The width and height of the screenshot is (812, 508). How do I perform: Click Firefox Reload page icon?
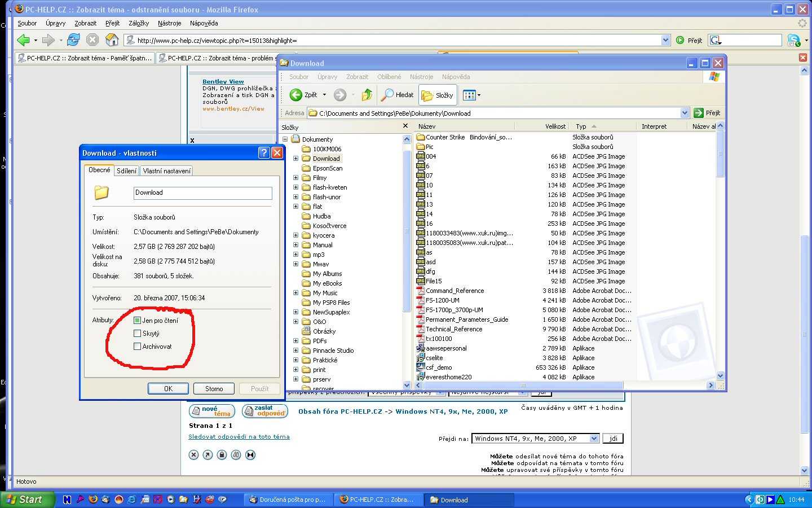coord(73,40)
